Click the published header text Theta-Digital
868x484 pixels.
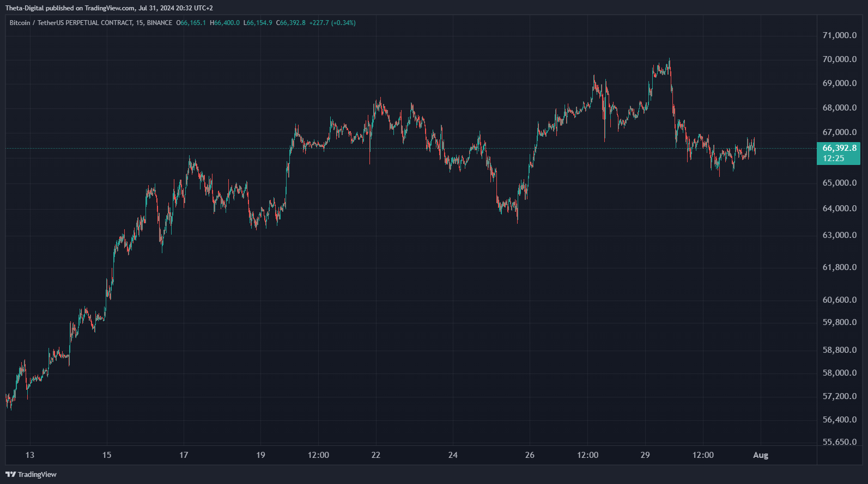pos(24,8)
